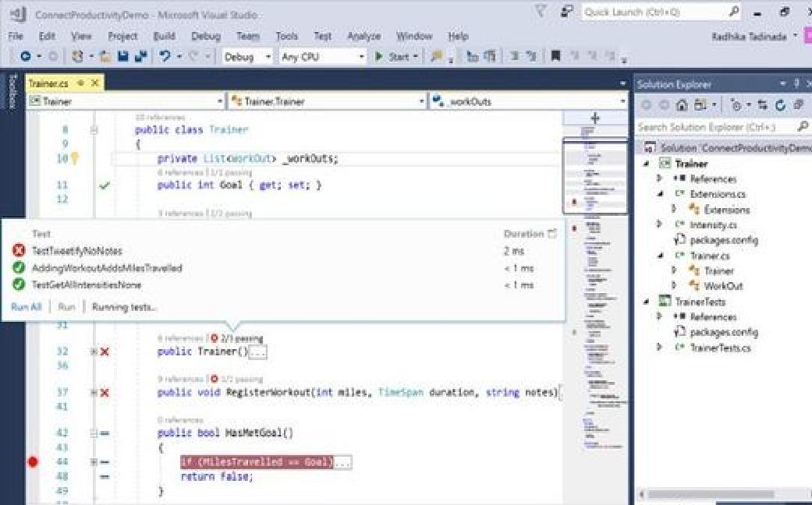Toggle pin on Trainer.cs tab
Screen dimensions: 812x505
pyautogui.click(x=81, y=83)
